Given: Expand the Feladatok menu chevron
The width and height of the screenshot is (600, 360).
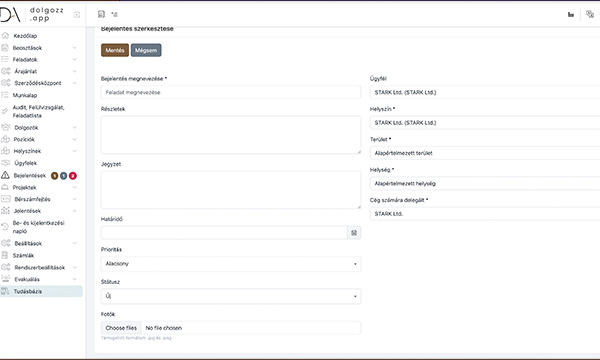Looking at the screenshot, I should [75, 59].
